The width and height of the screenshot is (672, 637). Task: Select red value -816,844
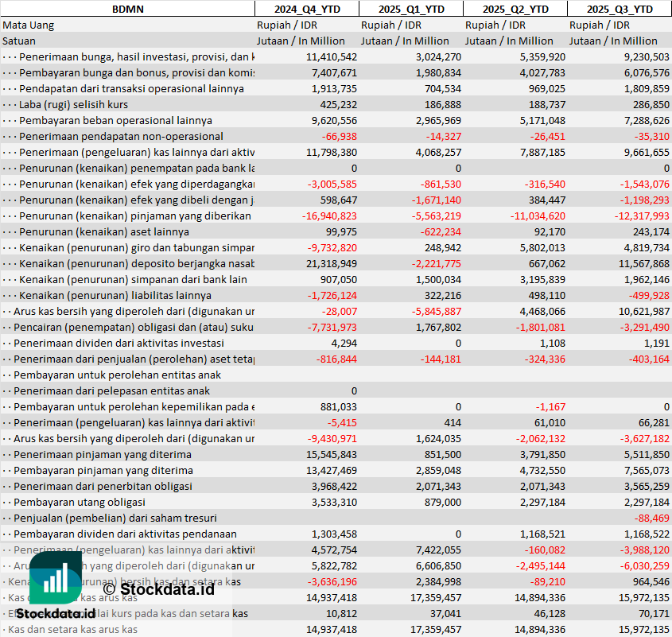(x=336, y=359)
